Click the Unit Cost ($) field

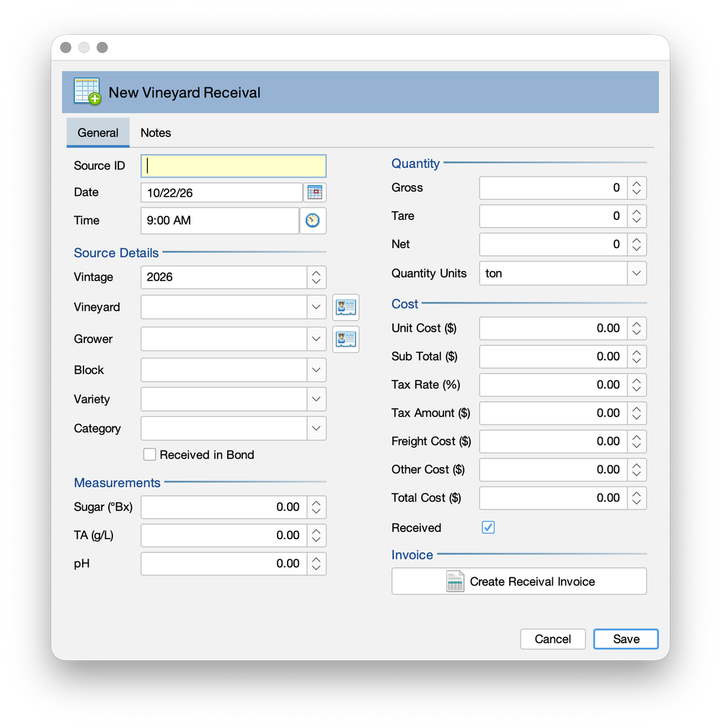553,329
